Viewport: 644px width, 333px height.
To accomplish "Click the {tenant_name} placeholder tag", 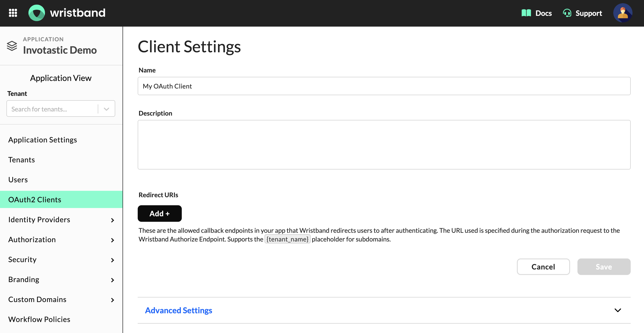I will (x=288, y=239).
